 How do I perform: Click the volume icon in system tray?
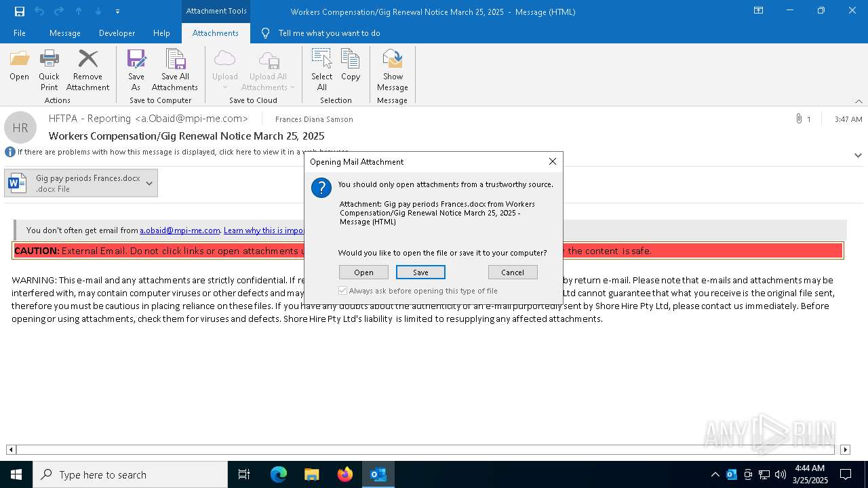tap(781, 474)
